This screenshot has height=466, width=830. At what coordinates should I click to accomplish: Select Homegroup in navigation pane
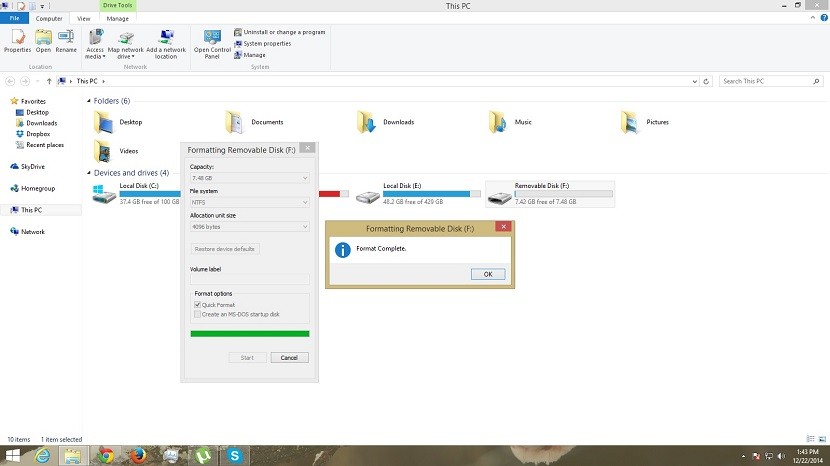32,189
